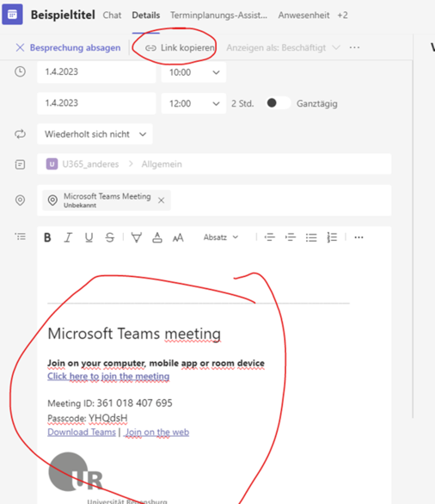Viewport: 435px width, 504px height.
Task: Increase paragraph indent
Action: point(291,237)
